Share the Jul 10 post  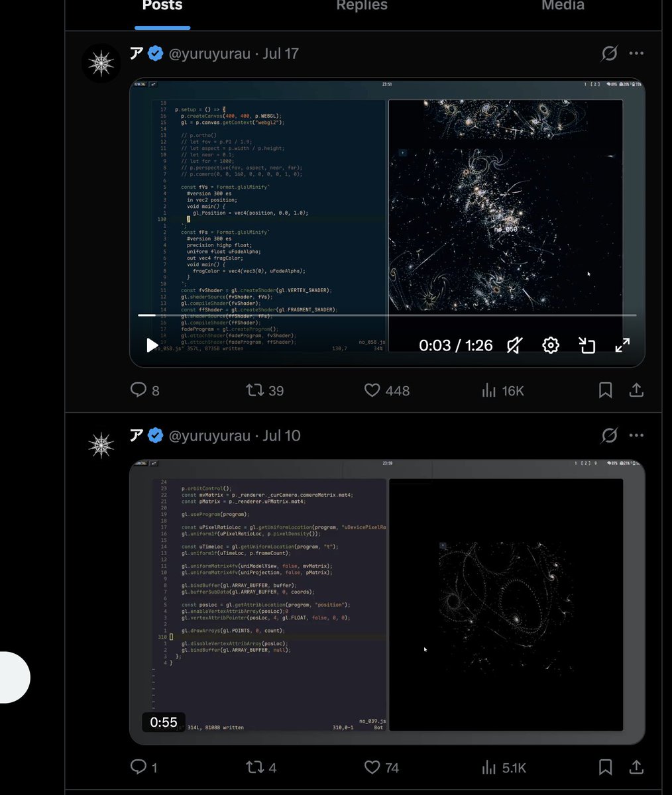tap(636, 767)
